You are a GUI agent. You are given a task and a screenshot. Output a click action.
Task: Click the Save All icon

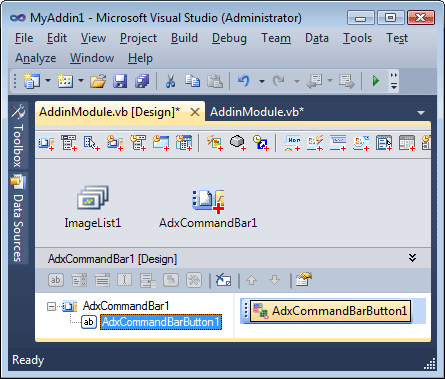pos(142,81)
